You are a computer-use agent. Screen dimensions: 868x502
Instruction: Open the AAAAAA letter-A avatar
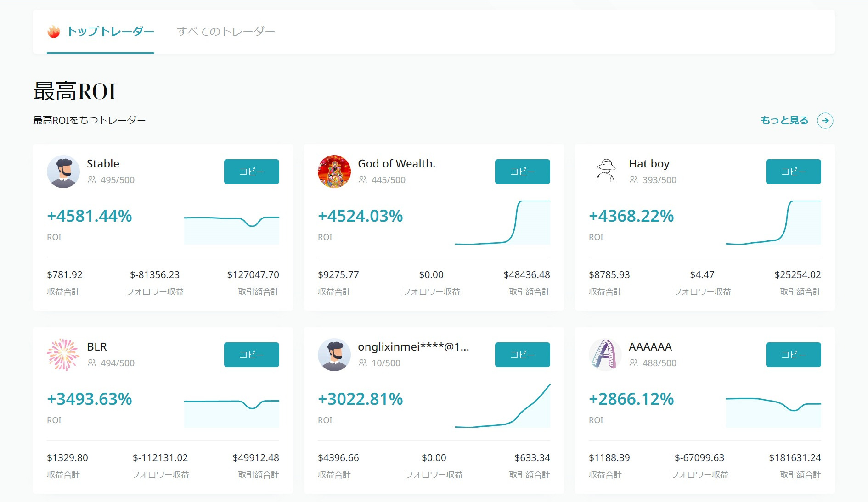[x=605, y=355]
